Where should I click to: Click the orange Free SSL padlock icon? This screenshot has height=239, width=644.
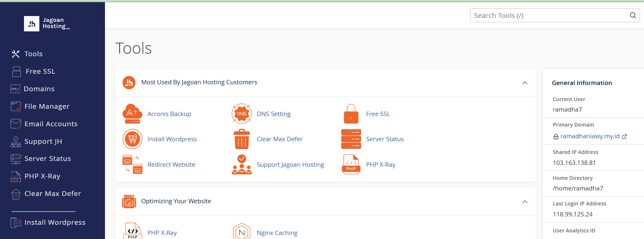pos(351,114)
